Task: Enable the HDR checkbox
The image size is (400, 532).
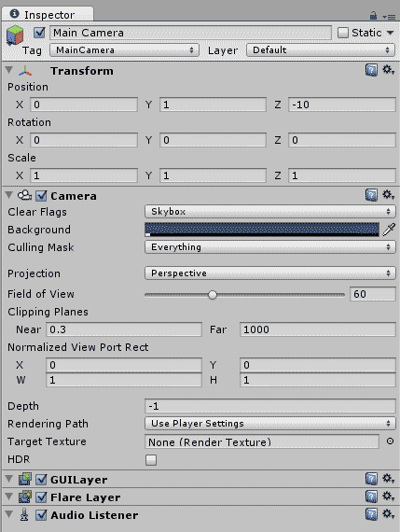Action: pyautogui.click(x=151, y=460)
